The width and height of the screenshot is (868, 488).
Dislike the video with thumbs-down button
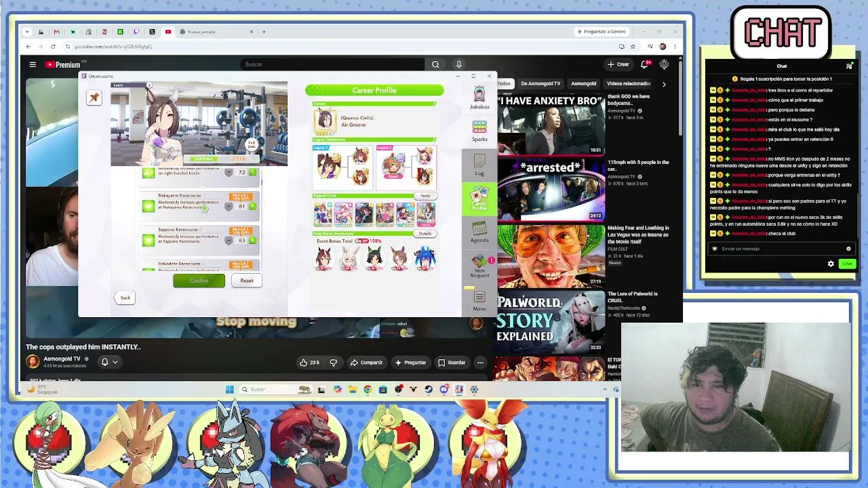click(x=334, y=363)
